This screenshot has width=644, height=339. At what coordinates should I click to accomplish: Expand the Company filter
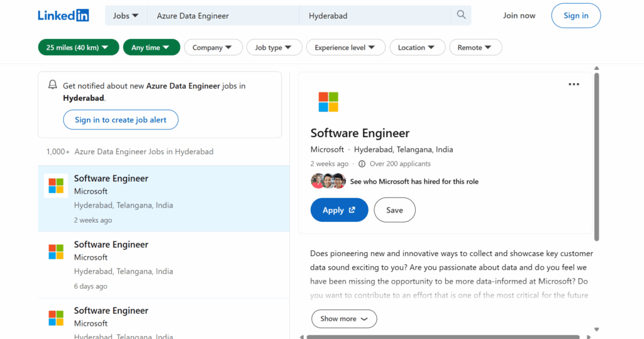coord(213,48)
